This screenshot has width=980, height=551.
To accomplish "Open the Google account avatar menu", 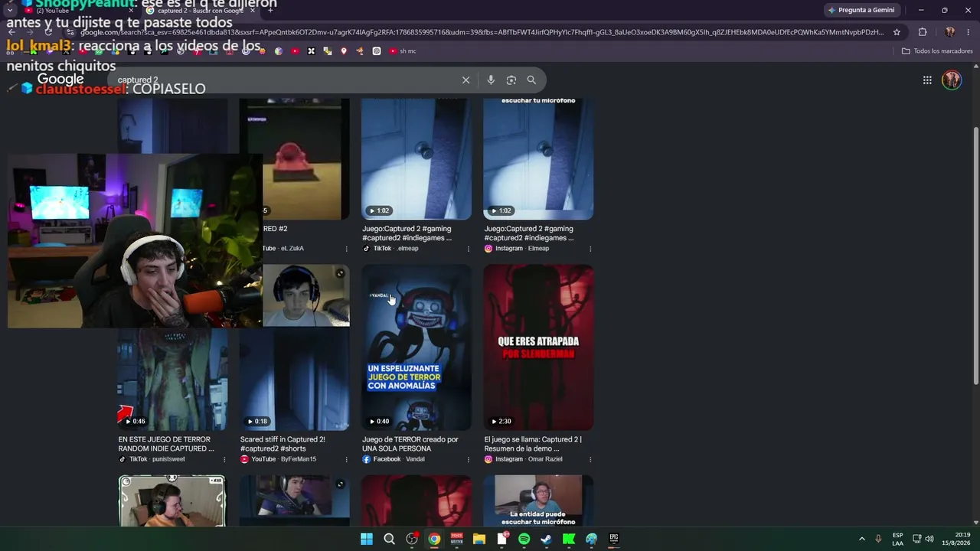I will pos(952,80).
